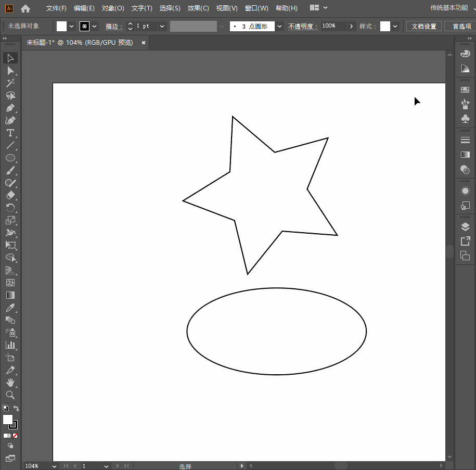
Task: Click the fill color swatch in control bar
Action: pyautogui.click(x=62, y=26)
